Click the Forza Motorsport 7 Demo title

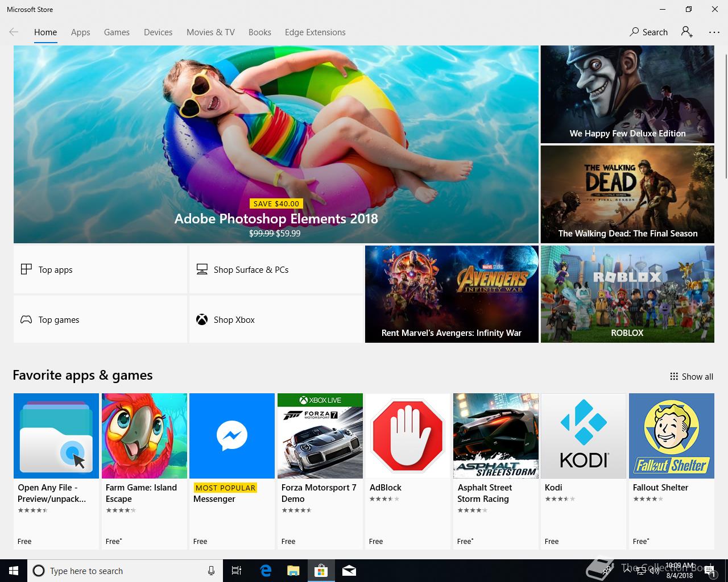[319, 493]
